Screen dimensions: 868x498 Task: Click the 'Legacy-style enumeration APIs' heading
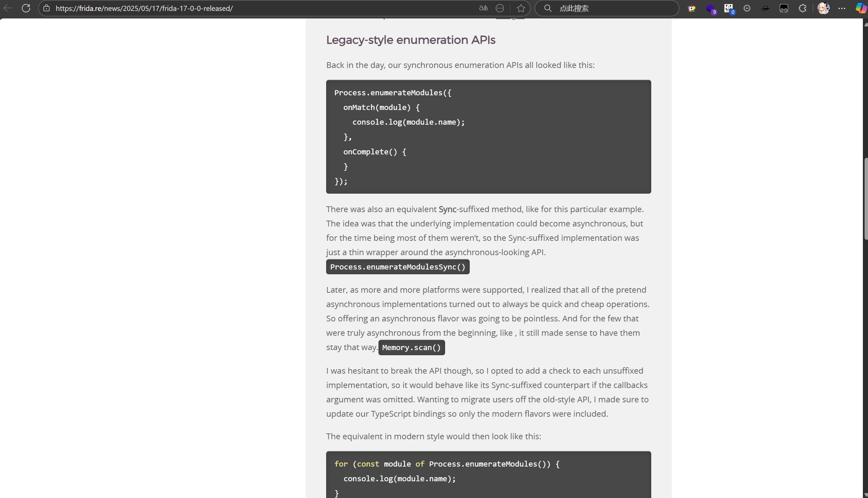[410, 40]
